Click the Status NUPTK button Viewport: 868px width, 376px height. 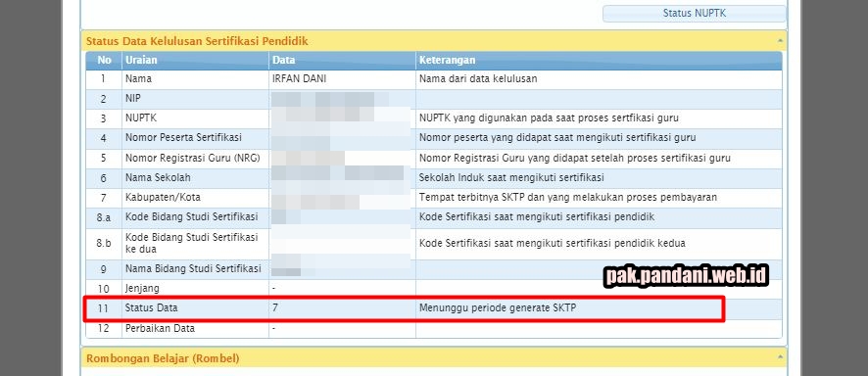[694, 14]
